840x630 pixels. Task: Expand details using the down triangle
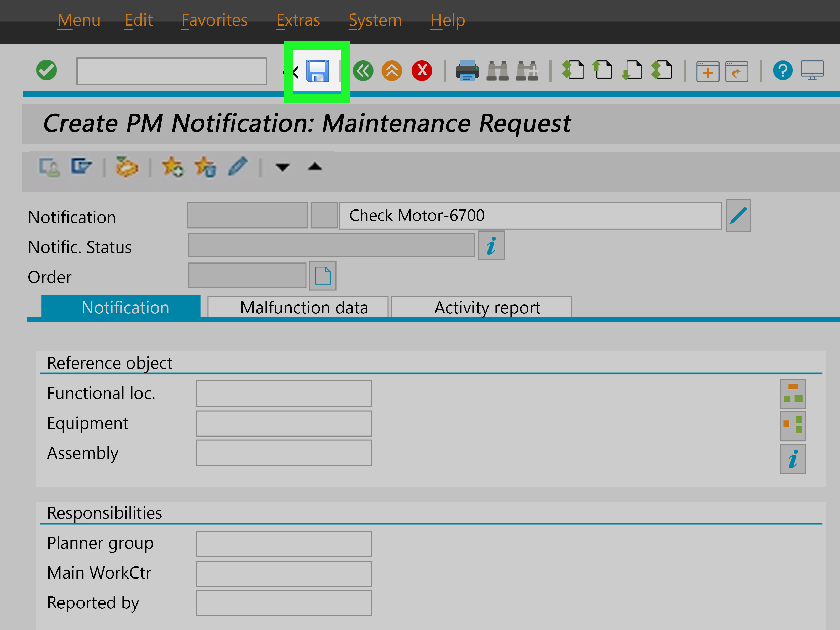point(282,167)
